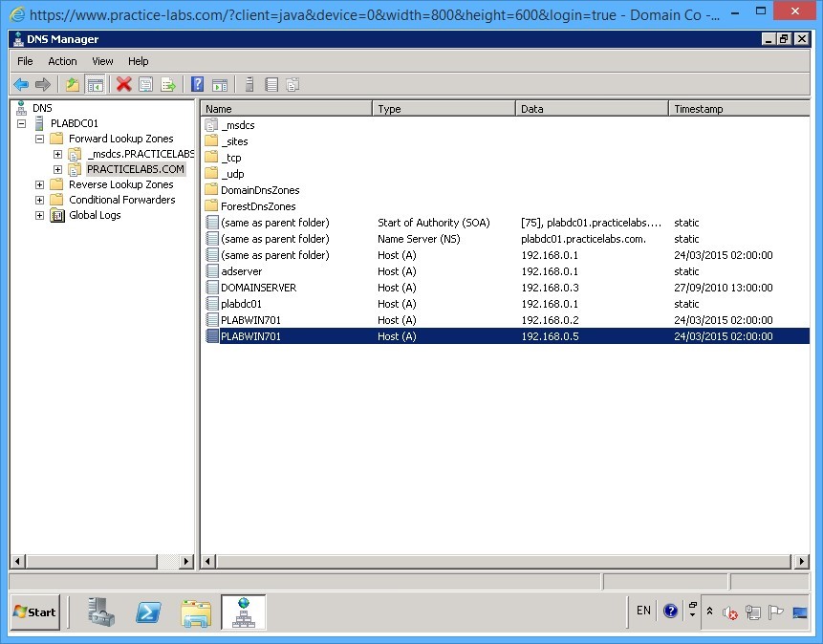Click the right arrow of the horizontal scrollbar
Image resolution: width=823 pixels, height=644 pixels.
801,562
